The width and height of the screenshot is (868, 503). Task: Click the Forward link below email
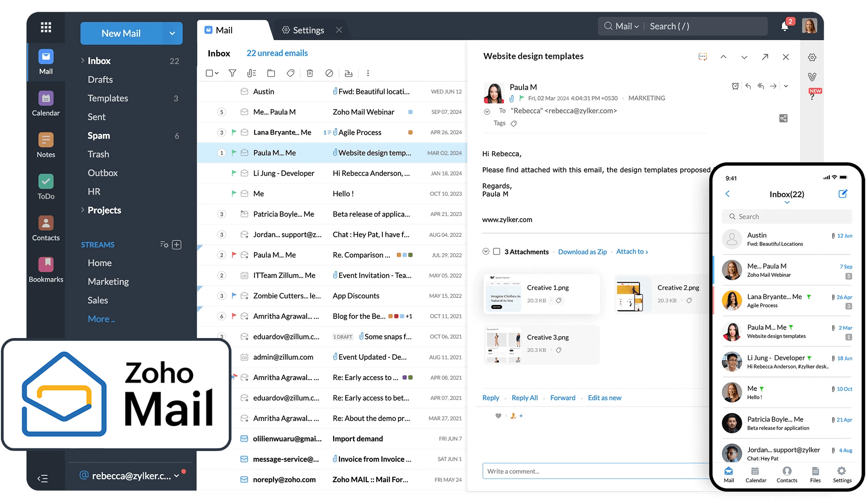click(562, 398)
